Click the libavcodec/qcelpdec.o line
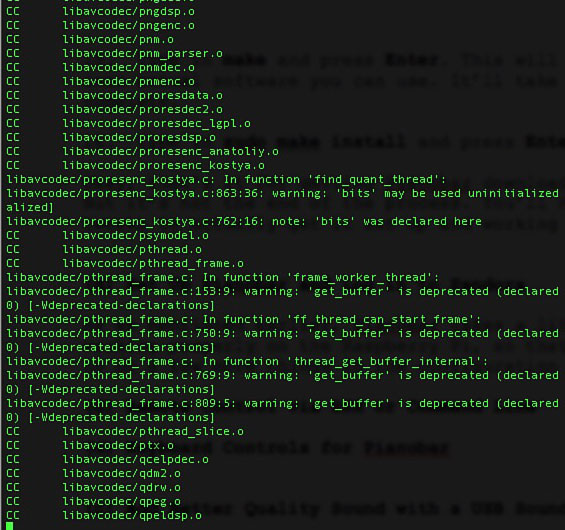Viewport: 565px width, 530px height. [107, 460]
